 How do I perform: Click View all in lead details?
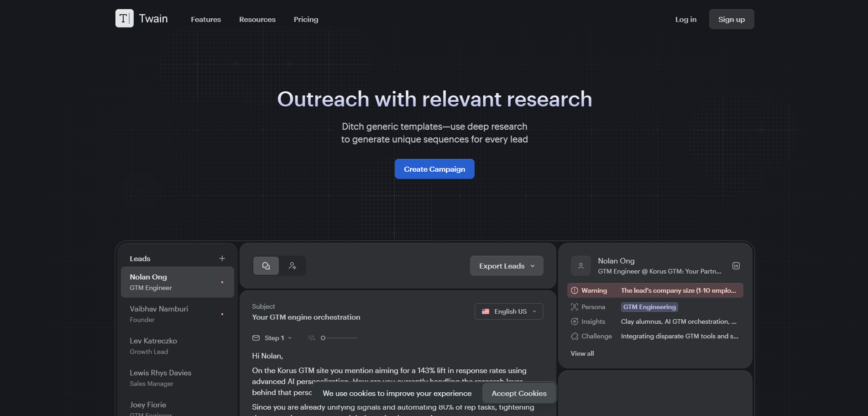pyautogui.click(x=582, y=353)
